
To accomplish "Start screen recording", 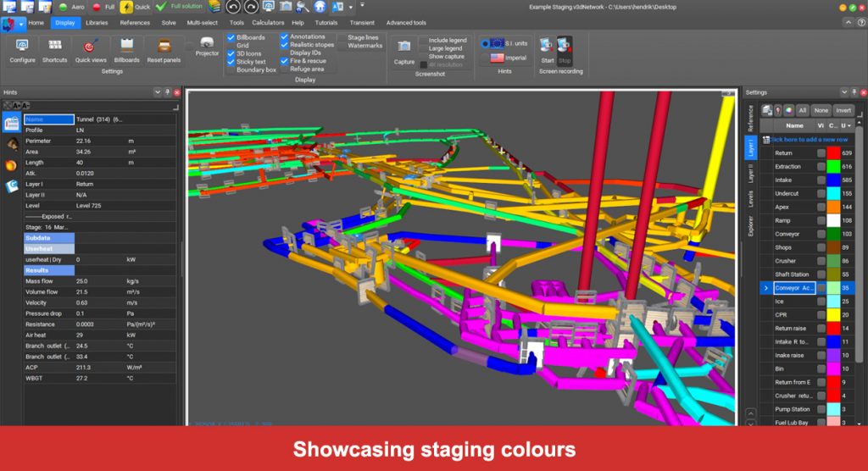I will coord(547,46).
